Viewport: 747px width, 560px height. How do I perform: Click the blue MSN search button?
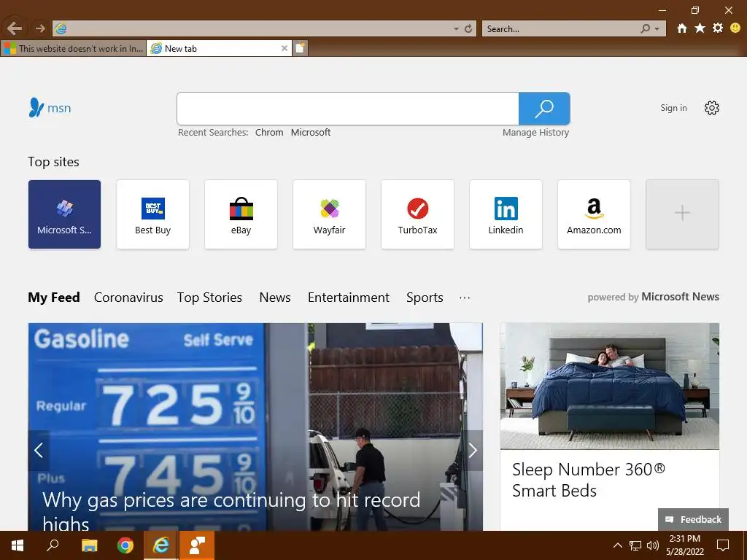(544, 109)
